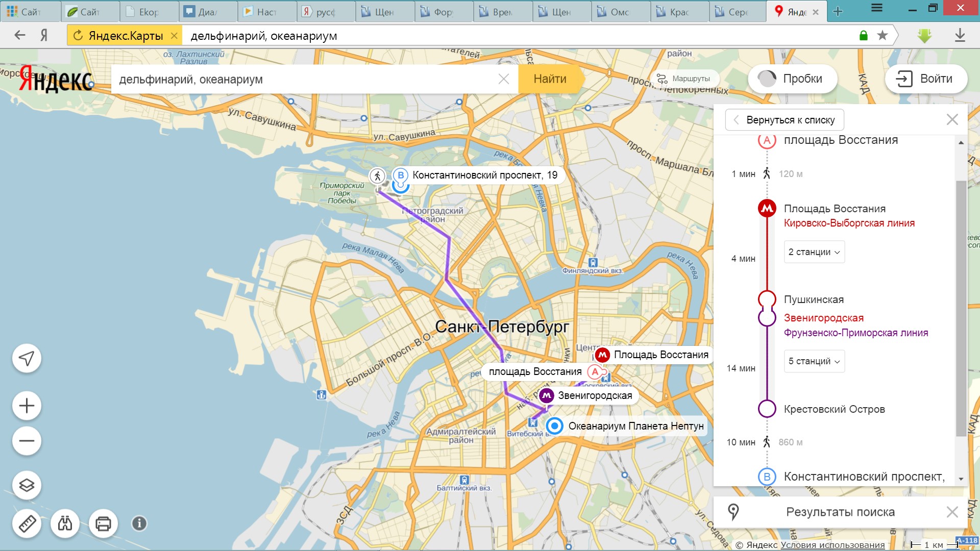Collapse the Результаты поиска panel
The height and width of the screenshot is (551, 980).
[952, 512]
